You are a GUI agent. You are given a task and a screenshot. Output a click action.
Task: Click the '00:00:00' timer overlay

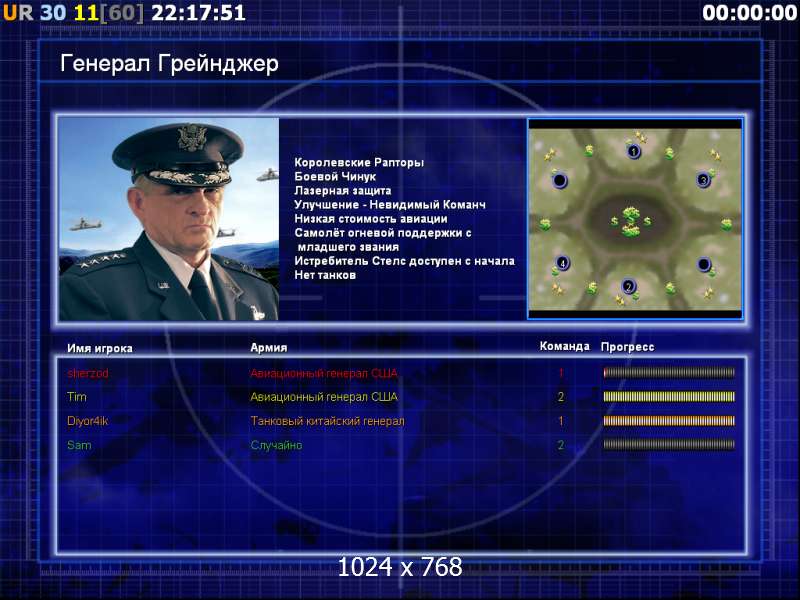pos(749,13)
